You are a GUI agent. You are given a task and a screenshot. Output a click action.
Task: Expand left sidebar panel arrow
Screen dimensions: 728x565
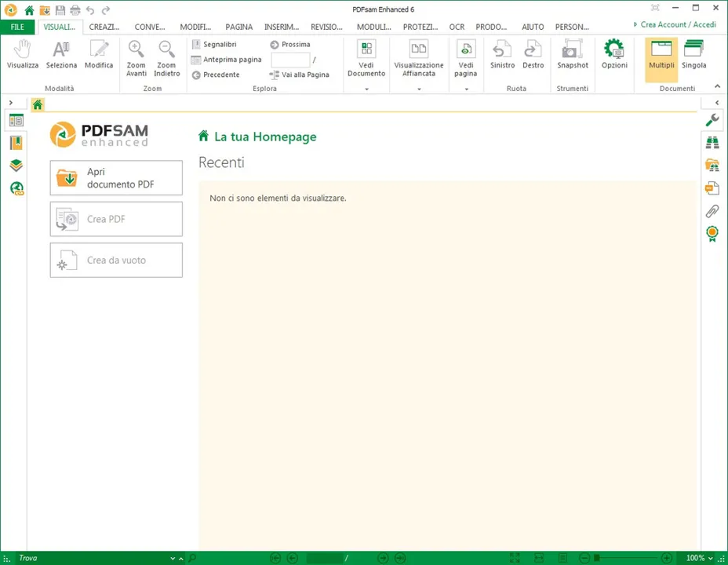(11, 103)
